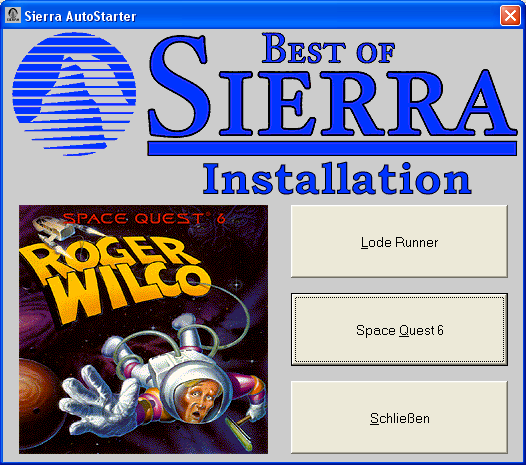Viewport: 526px width, 465px height.
Task: Click the Lode Runner install button
Action: (x=399, y=242)
